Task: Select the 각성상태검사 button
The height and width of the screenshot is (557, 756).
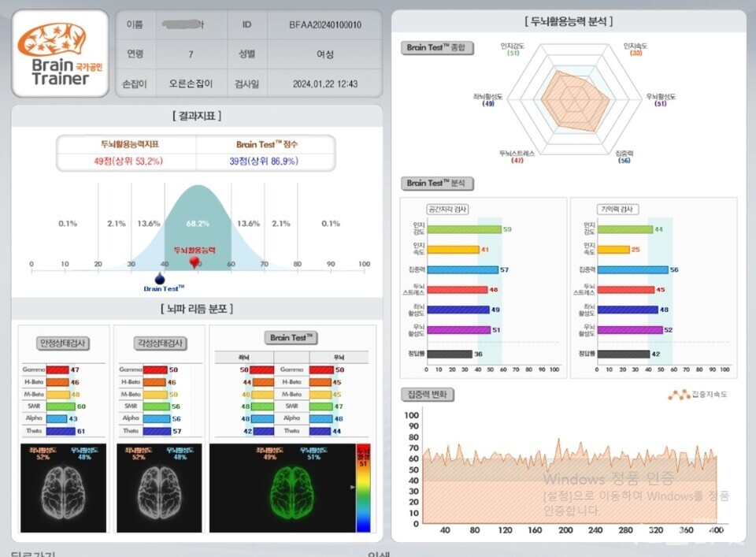Action: (161, 343)
